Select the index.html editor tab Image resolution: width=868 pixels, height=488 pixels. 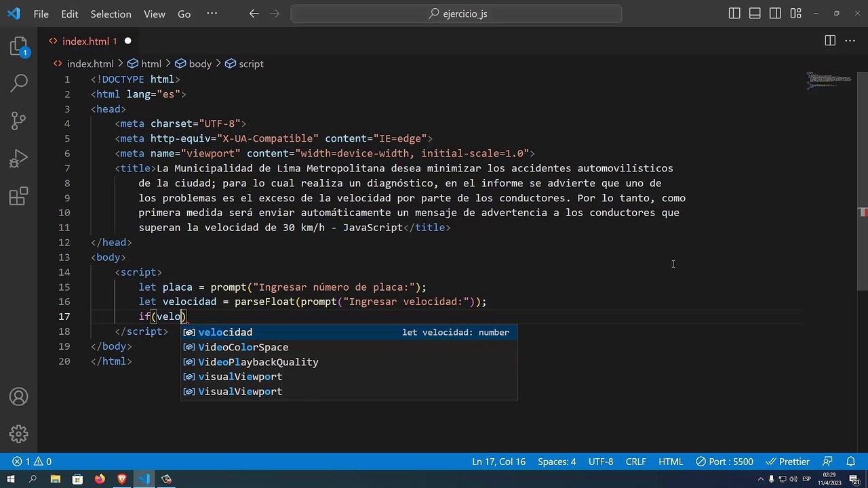point(85,41)
